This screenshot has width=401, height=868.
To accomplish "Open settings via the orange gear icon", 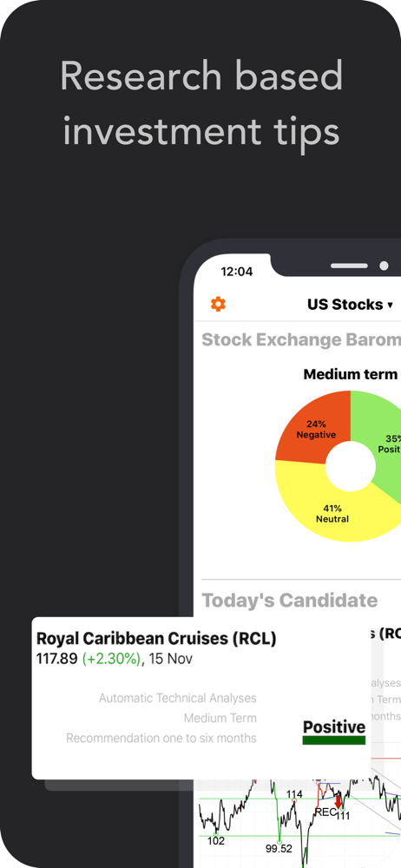I will coord(218,304).
